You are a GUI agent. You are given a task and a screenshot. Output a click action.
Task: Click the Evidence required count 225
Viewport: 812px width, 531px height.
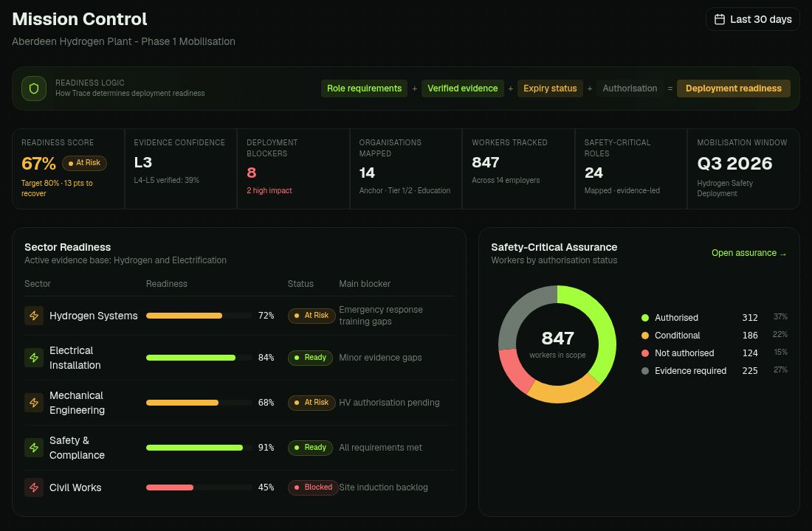pyautogui.click(x=750, y=371)
